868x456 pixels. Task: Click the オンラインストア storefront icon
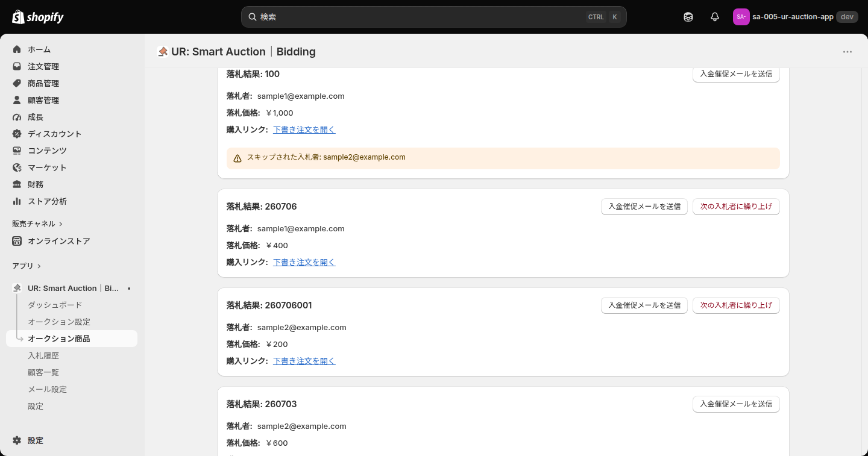[x=17, y=241]
